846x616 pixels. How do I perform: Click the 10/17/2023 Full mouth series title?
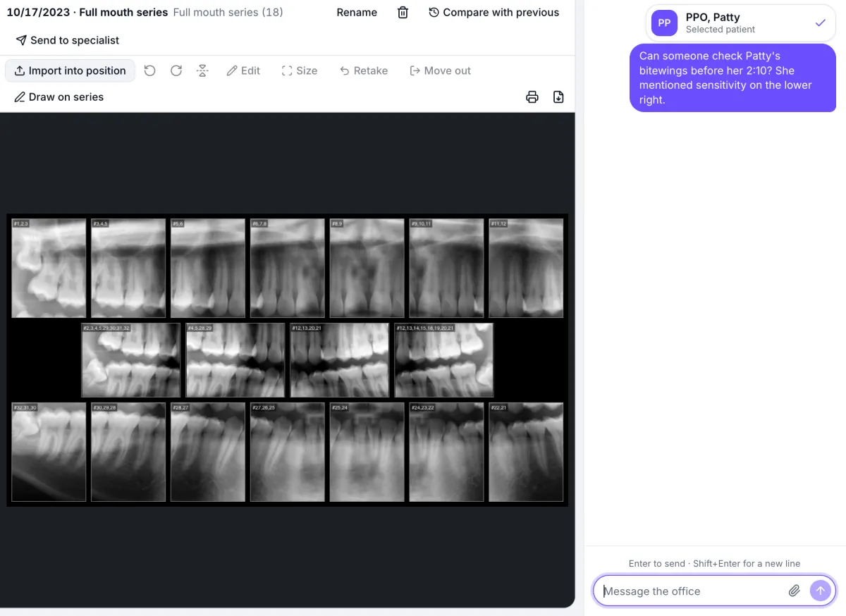(87, 13)
